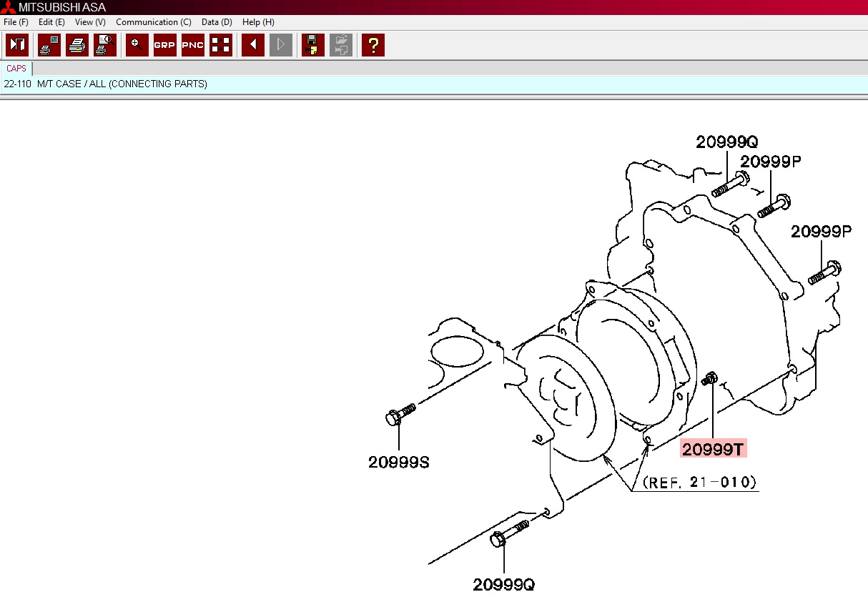Open the View (V) menu

(90, 22)
